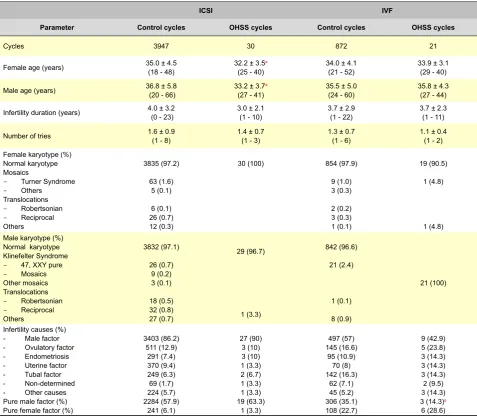Click the Pure male factor (%) label
The image size is (477, 417).
point(35,402)
